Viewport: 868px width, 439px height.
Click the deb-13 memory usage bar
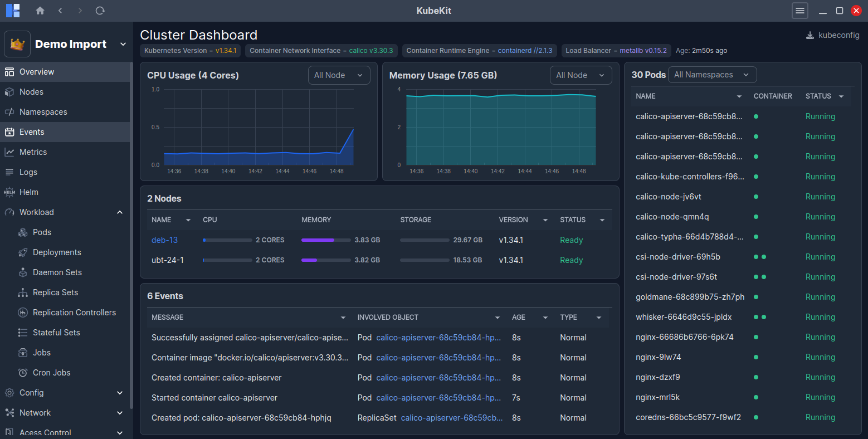tap(326, 240)
